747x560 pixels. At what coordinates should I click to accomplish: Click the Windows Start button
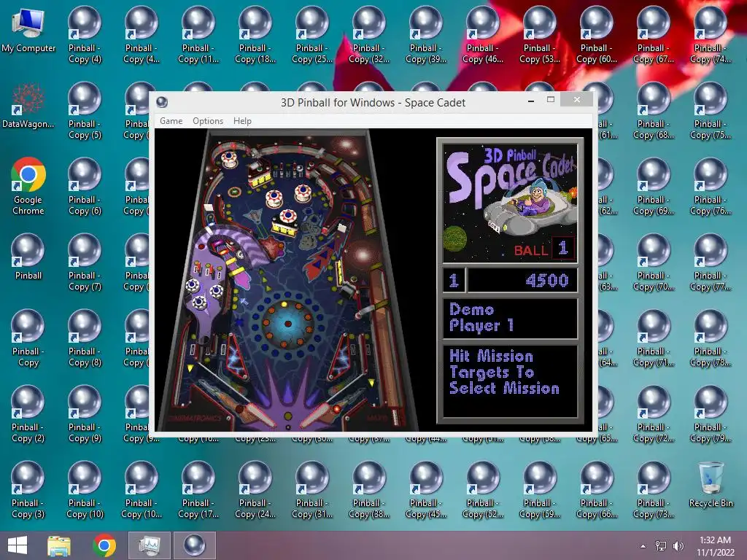[18, 545]
